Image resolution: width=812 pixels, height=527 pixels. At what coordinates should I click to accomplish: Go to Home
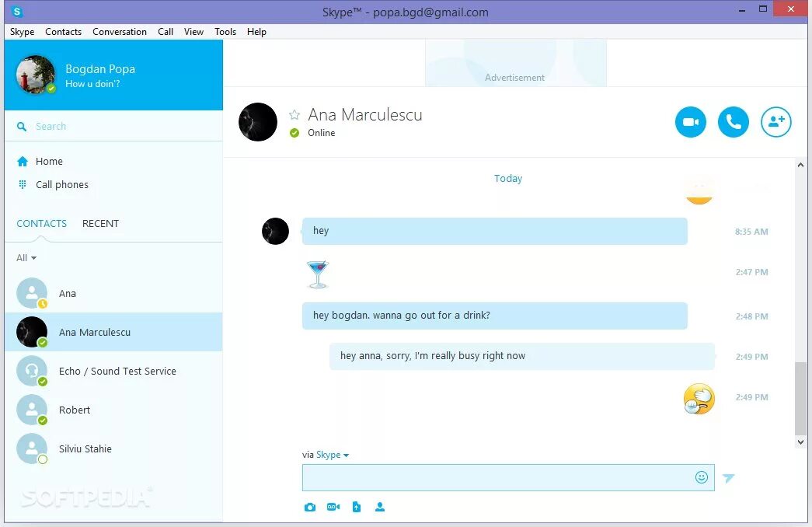coord(49,161)
